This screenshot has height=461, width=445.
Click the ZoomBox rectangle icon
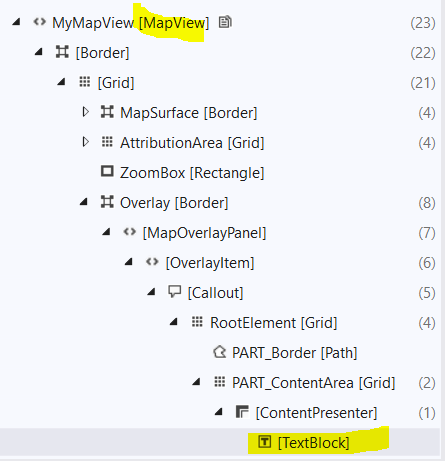coord(107,171)
